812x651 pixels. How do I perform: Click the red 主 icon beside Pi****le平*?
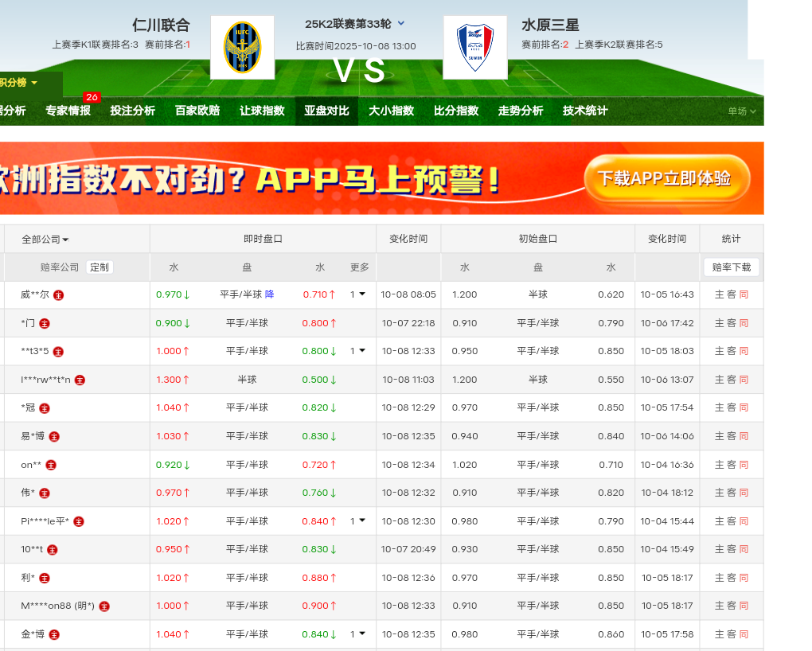[x=79, y=522]
